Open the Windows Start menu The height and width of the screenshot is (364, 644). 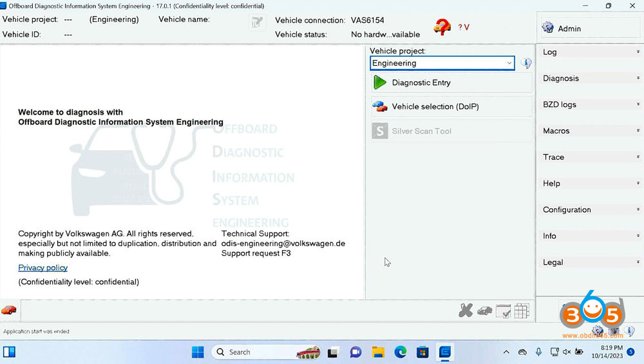tap(198, 352)
